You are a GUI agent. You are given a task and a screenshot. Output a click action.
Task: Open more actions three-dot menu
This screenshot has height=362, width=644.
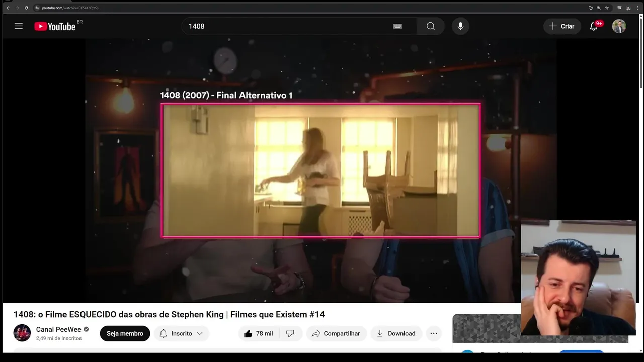(x=434, y=333)
